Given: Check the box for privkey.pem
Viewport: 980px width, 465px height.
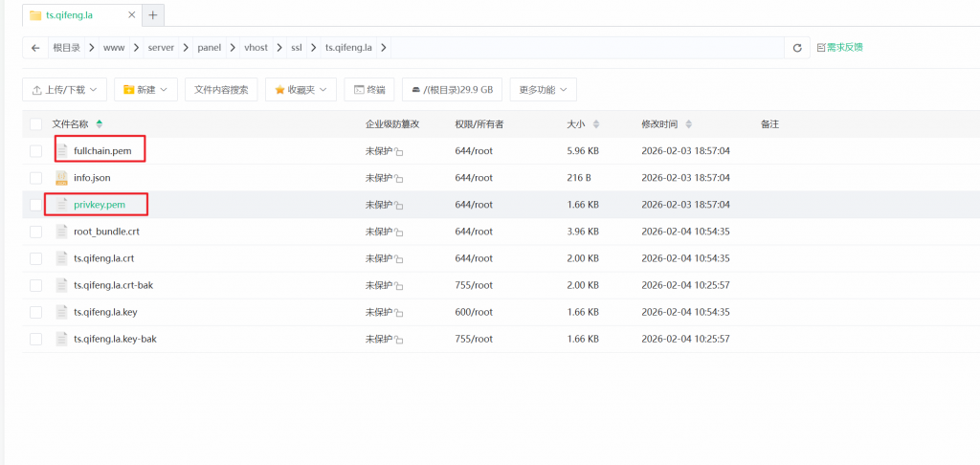Looking at the screenshot, I should coord(35,205).
